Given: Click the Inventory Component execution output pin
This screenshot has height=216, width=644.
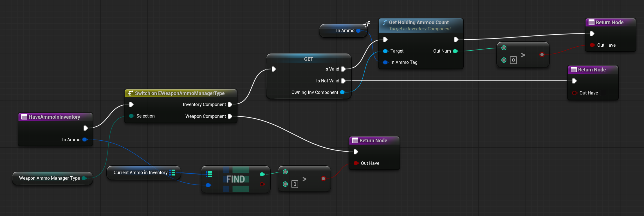Looking at the screenshot, I should [x=230, y=105].
